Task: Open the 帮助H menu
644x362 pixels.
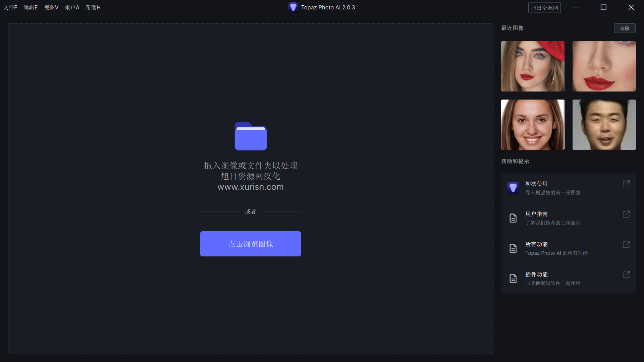Action: (x=93, y=7)
